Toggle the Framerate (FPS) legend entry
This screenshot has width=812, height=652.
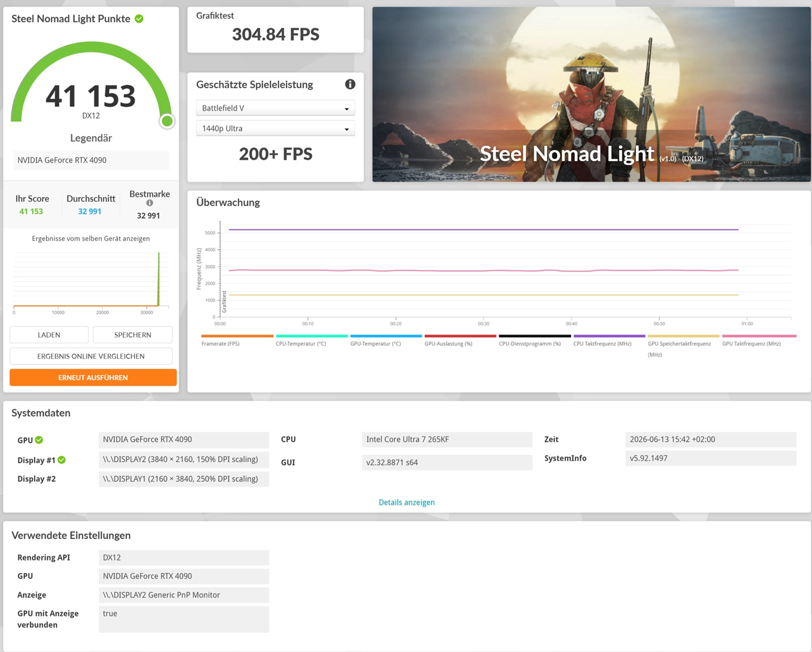(221, 344)
